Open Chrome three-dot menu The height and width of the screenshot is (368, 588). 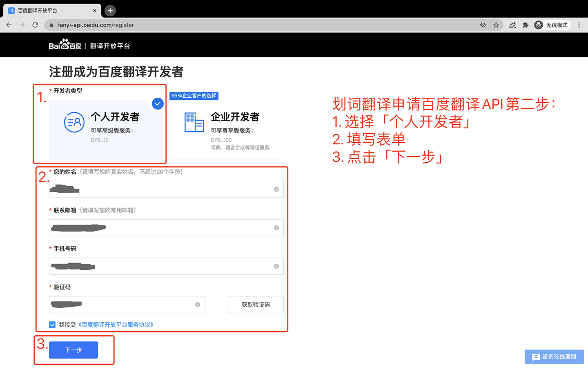point(579,25)
